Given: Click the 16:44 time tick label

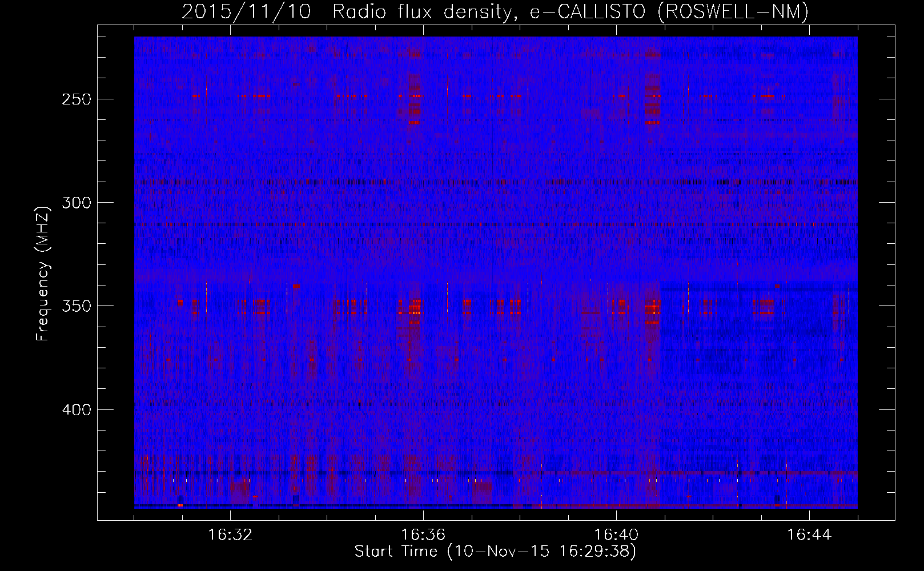Looking at the screenshot, I should [x=809, y=535].
